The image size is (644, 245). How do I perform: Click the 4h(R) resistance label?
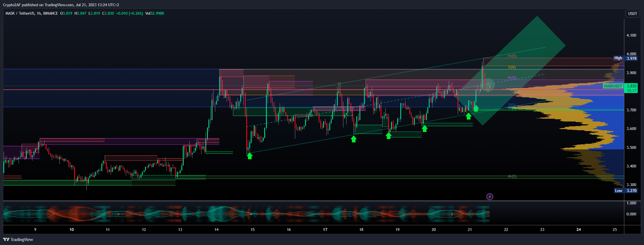[512, 78]
